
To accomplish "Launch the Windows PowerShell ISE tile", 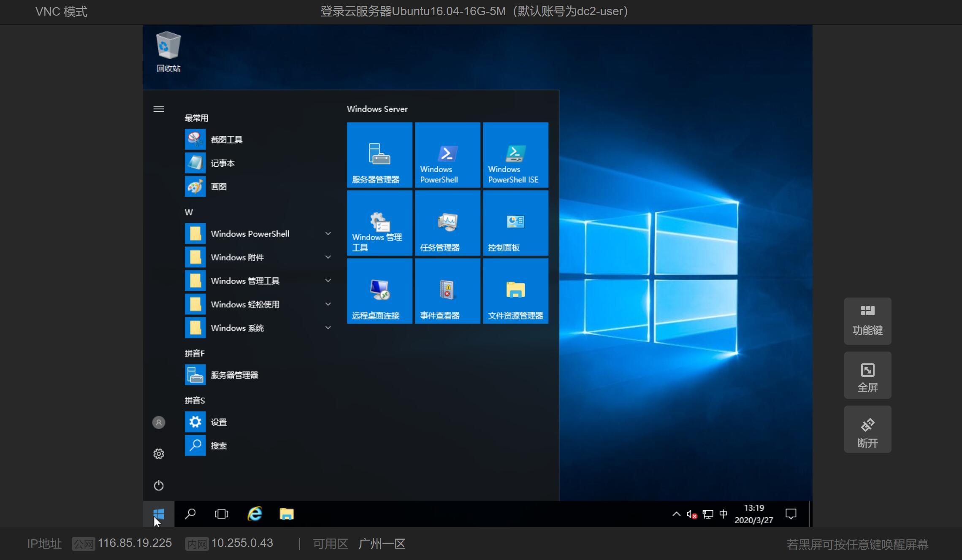I will [515, 155].
